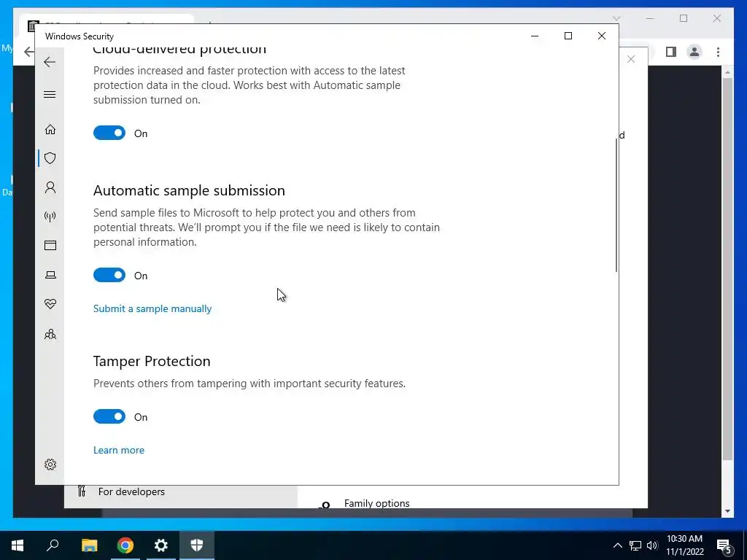Toggle Chrome side panel icon
747x560 pixels.
(x=671, y=52)
